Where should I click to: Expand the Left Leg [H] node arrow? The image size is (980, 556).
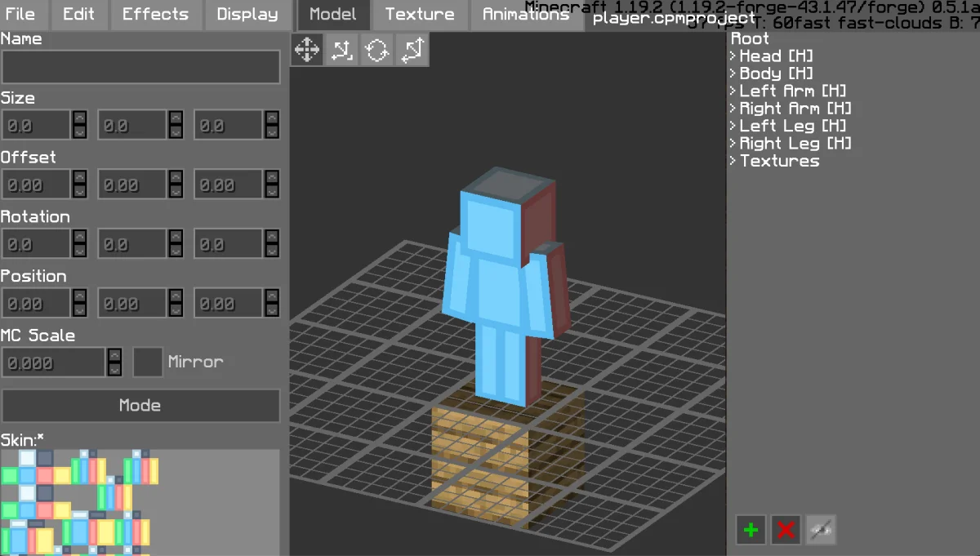click(733, 126)
